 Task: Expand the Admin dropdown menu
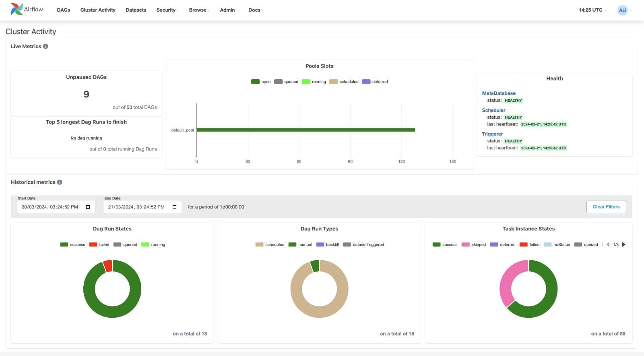[229, 10]
